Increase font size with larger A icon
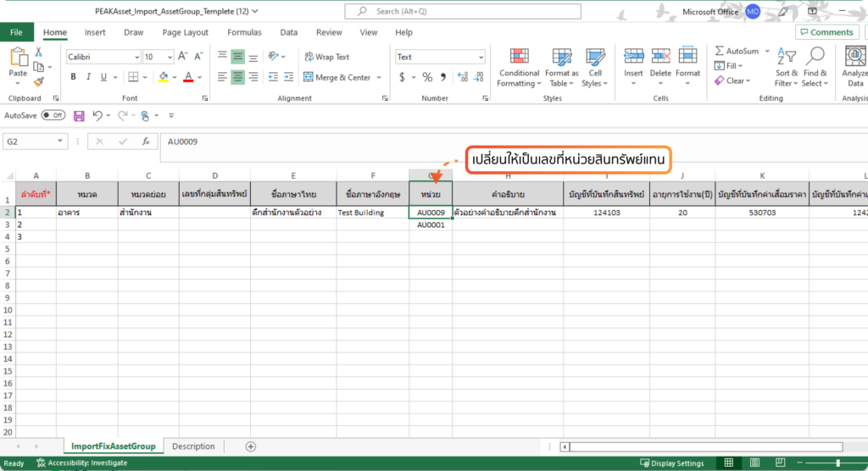The width and height of the screenshot is (868, 471). coord(183,57)
